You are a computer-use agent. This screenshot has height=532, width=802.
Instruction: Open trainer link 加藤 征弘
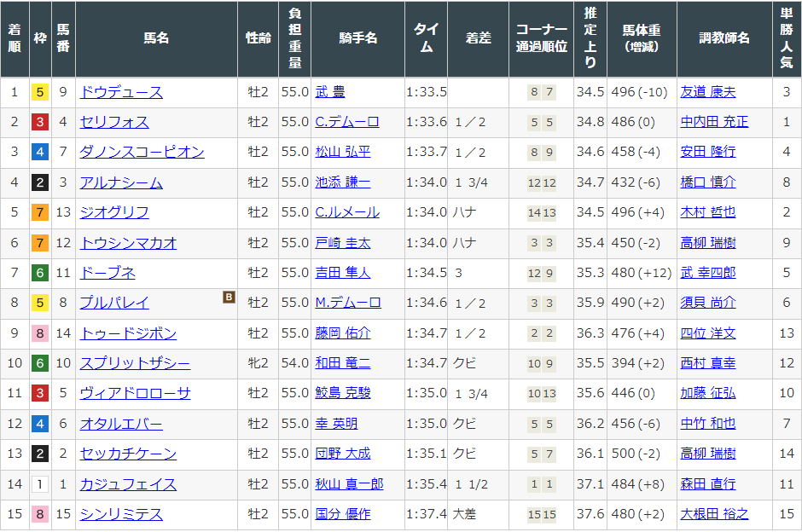pos(708,393)
